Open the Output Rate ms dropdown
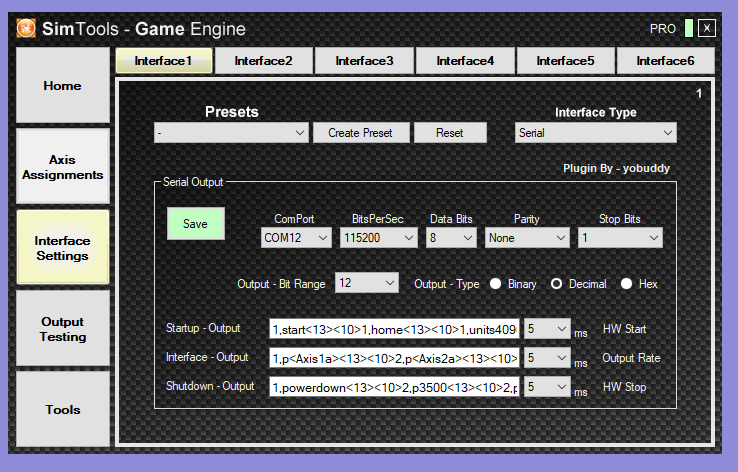The image size is (738, 472). [547, 358]
